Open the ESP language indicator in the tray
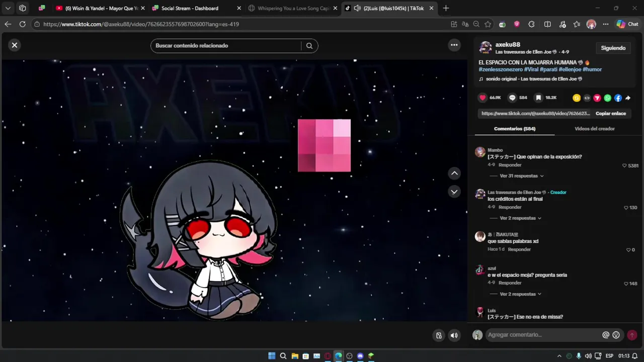Screen dimensions: 644x362 [x=609, y=356]
